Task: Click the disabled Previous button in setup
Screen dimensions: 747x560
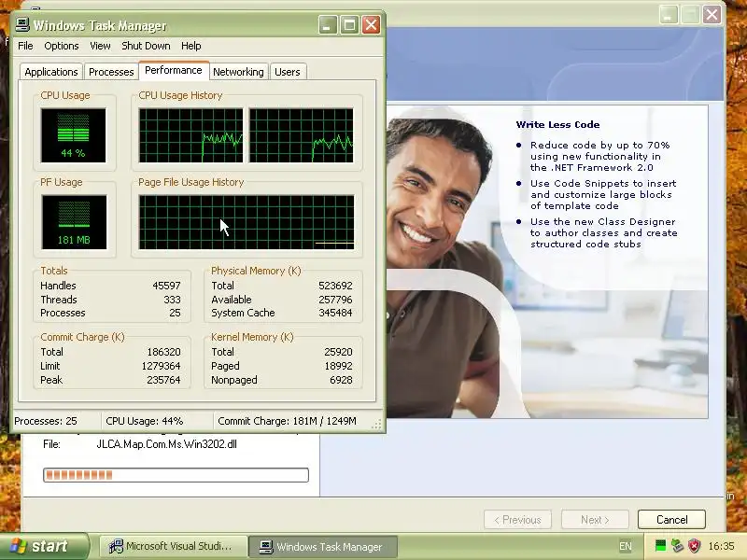Action: [517, 520]
